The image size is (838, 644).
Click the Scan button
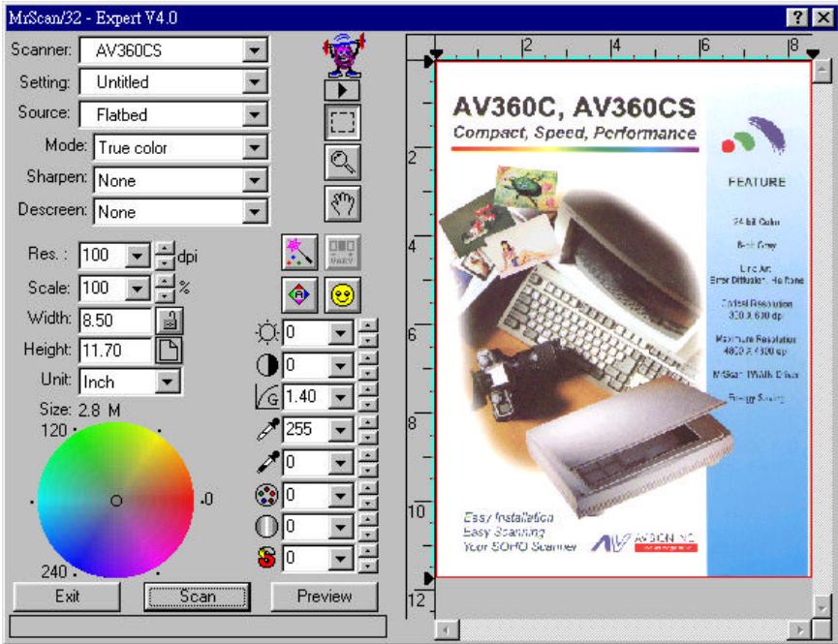[x=198, y=596]
